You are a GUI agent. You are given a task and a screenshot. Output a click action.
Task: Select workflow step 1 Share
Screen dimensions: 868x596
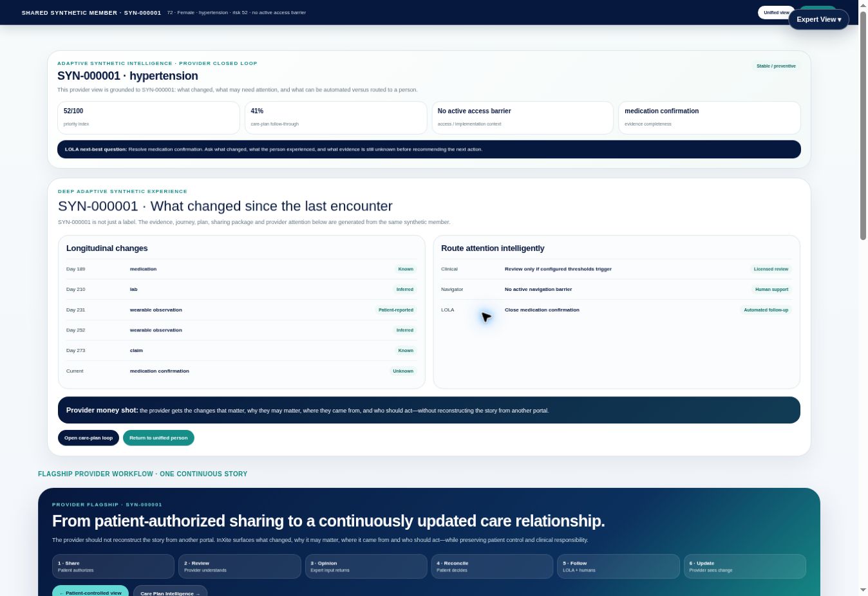113,566
